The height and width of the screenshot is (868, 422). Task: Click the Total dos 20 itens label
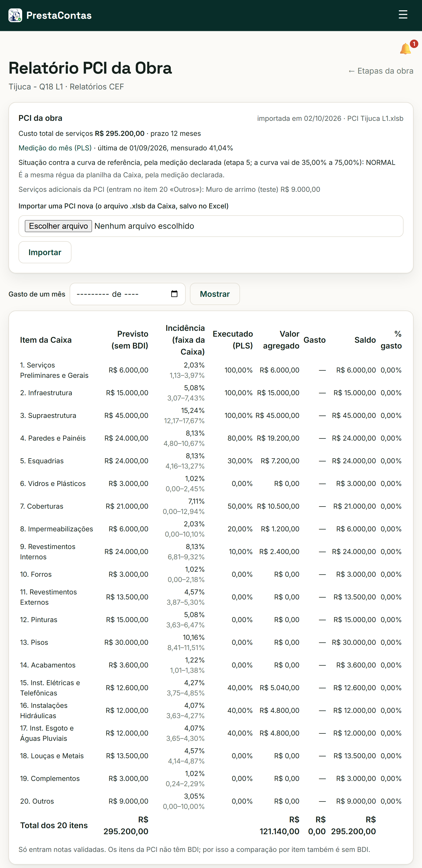point(54,825)
